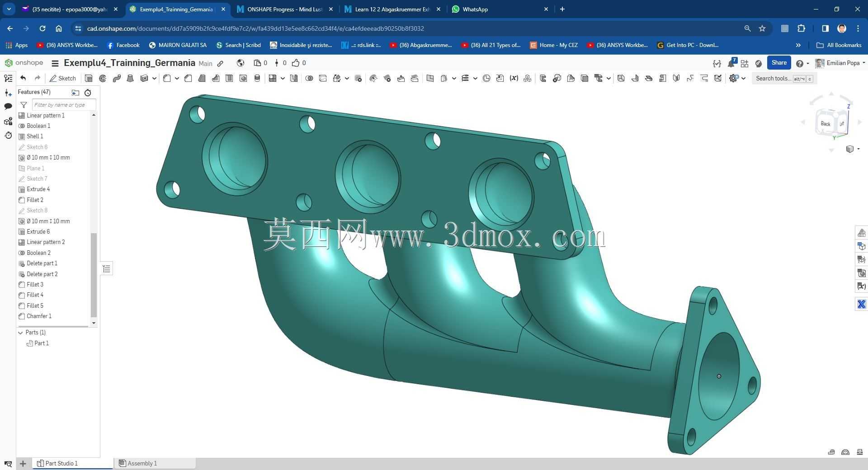Click the blue Share button
868x470 pixels.
pos(778,63)
